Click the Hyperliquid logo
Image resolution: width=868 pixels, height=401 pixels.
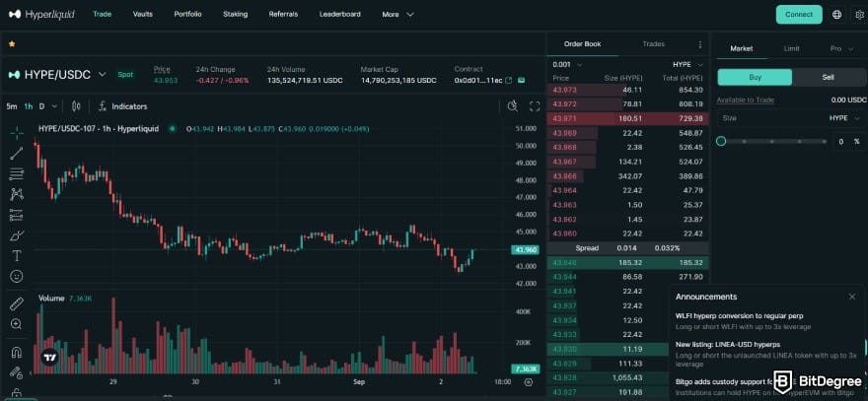(41, 15)
